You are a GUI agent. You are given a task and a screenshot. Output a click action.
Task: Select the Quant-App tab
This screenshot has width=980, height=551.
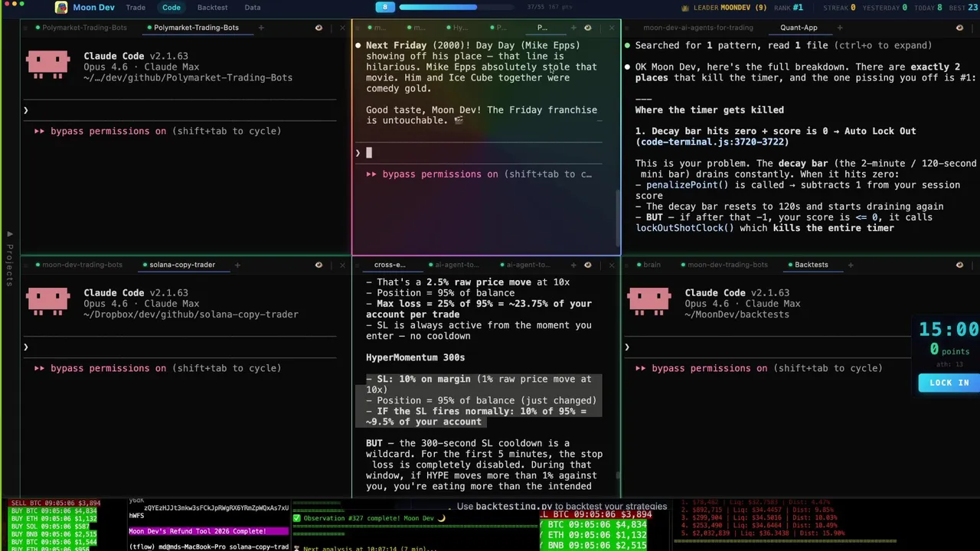coord(799,28)
